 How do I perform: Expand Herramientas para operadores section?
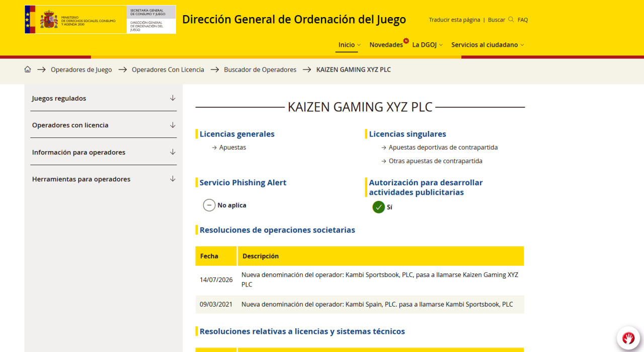(x=103, y=179)
